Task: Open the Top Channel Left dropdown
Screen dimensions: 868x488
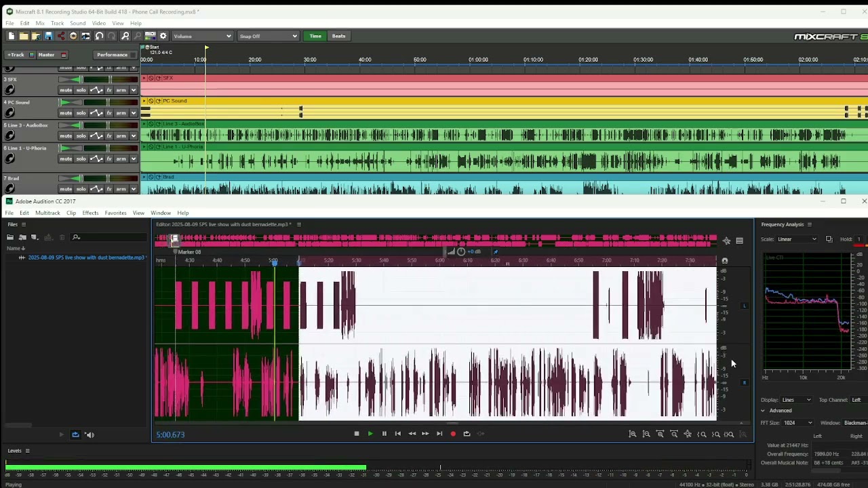Action: [x=857, y=400]
